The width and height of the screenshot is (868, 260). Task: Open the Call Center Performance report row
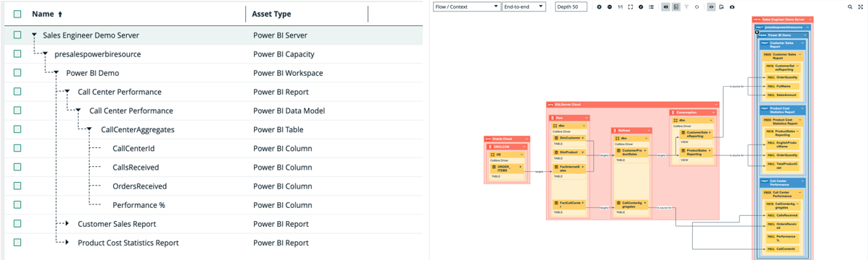120,92
